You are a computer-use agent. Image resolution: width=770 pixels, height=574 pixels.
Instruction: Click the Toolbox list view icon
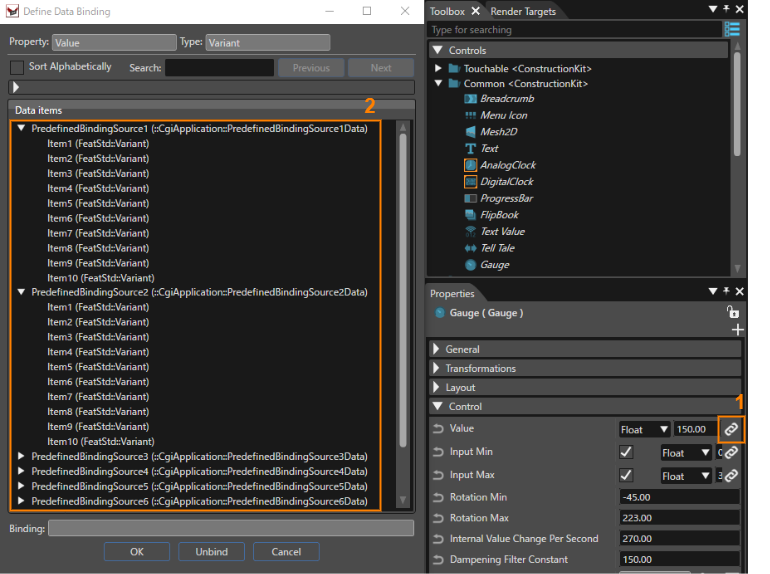[732, 29]
